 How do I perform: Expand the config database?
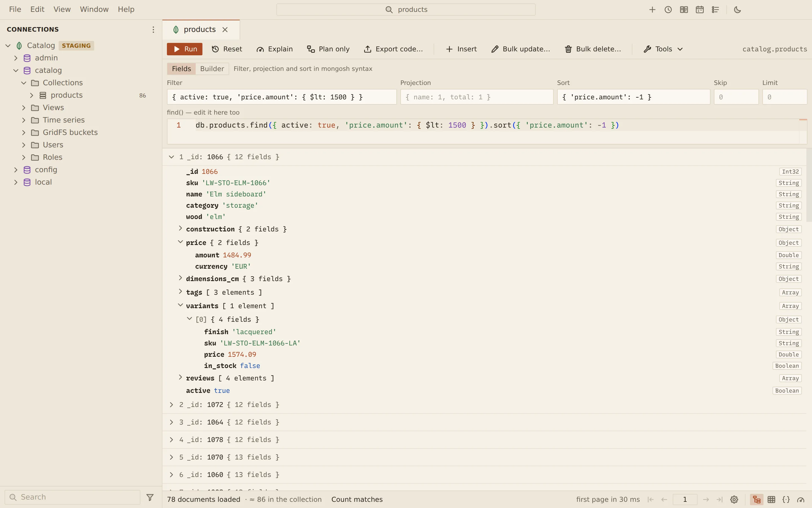pyautogui.click(x=16, y=170)
